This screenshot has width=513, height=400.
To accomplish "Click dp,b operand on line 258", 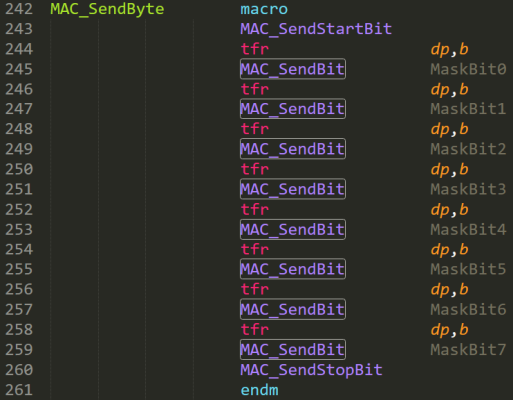I will [x=449, y=330].
